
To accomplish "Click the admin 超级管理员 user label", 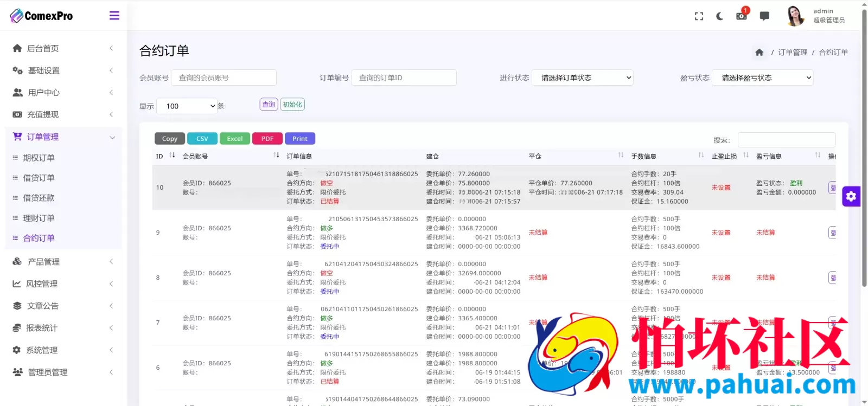I will click(829, 16).
